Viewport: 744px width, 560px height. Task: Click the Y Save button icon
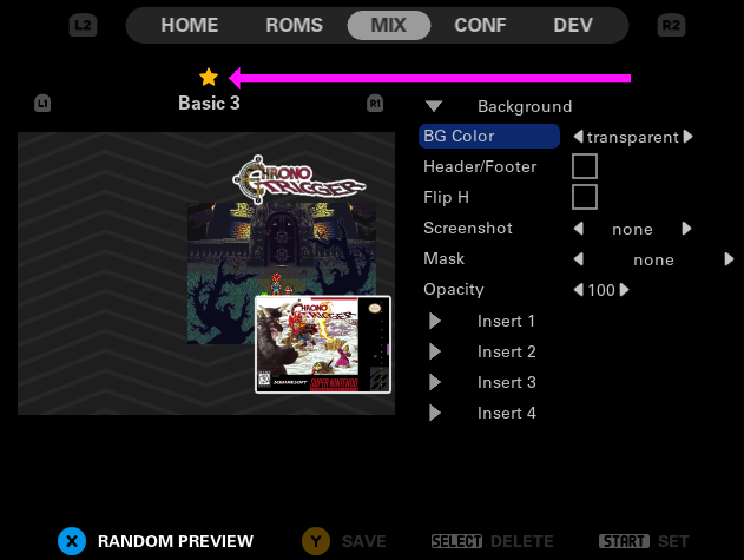click(x=316, y=541)
